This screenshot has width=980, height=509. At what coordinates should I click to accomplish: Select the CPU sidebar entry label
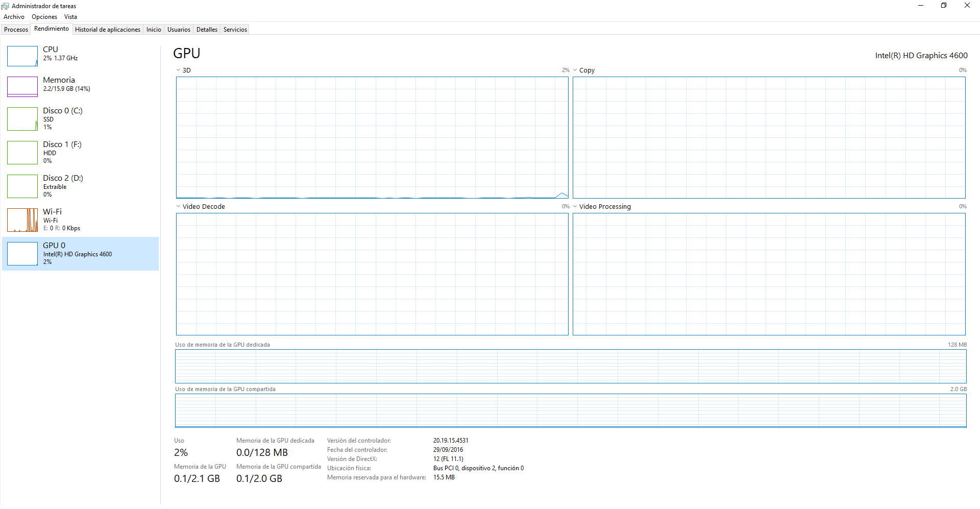pyautogui.click(x=51, y=50)
